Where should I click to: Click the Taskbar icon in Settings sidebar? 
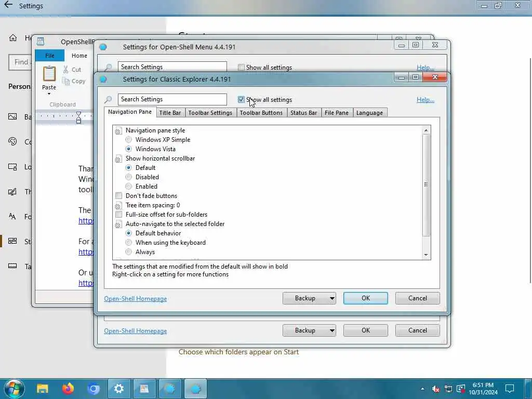click(x=12, y=266)
